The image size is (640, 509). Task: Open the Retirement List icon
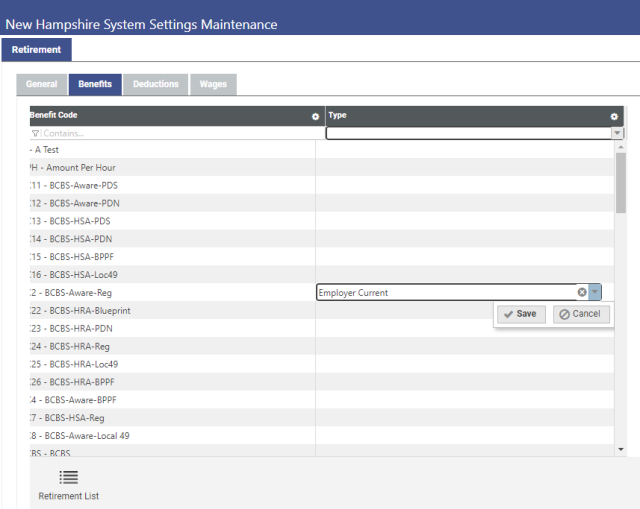68,478
